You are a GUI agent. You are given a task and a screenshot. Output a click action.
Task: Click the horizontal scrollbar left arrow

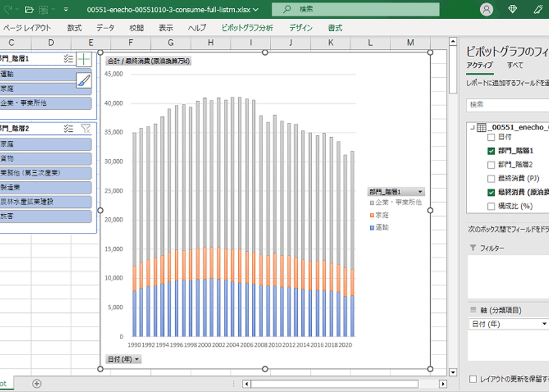pyautogui.click(x=247, y=384)
